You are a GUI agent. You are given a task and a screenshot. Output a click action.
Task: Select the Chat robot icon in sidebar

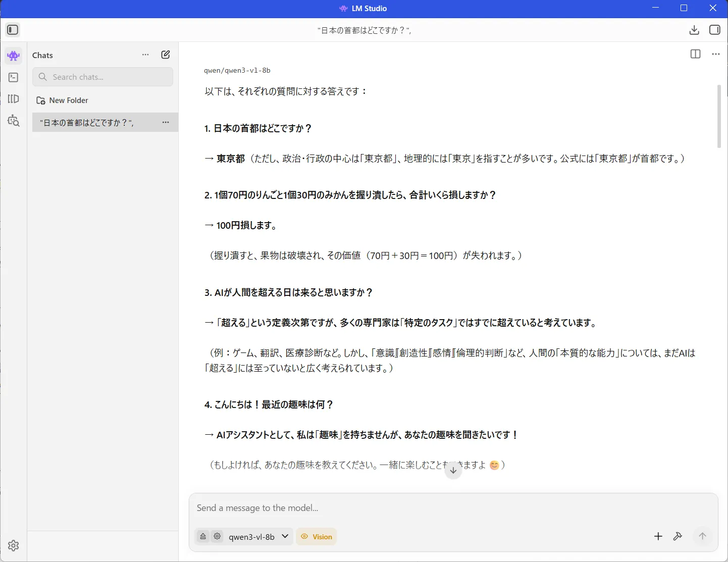pos(14,56)
